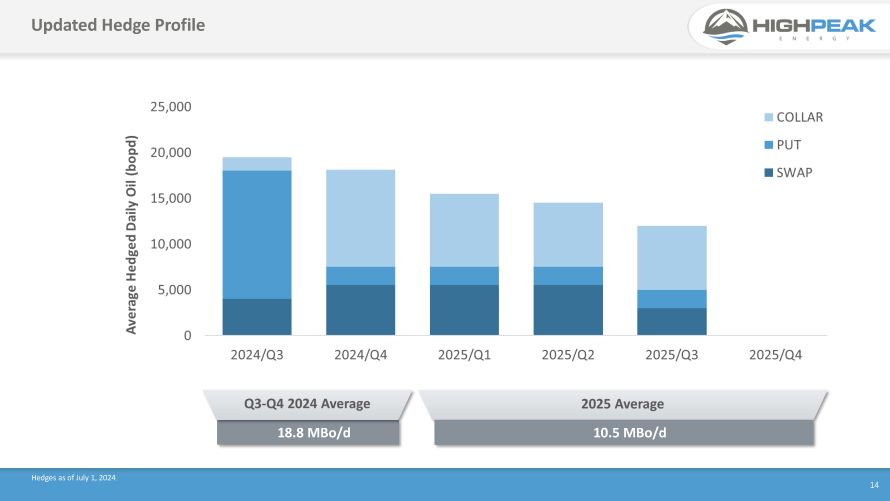The height and width of the screenshot is (501, 890).
Task: Click the 2025/Q4 x-axis label
Action: 775,355
